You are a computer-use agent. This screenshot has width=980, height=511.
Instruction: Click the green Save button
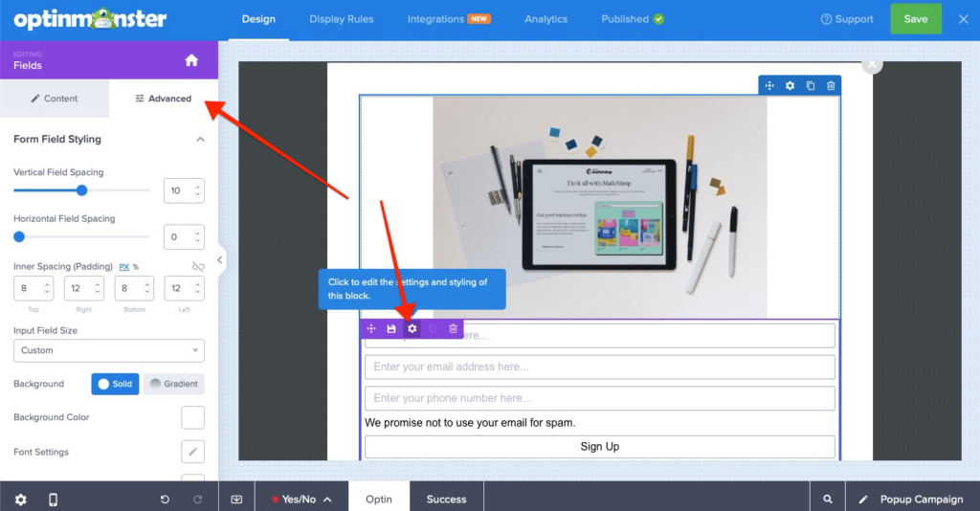click(x=916, y=19)
